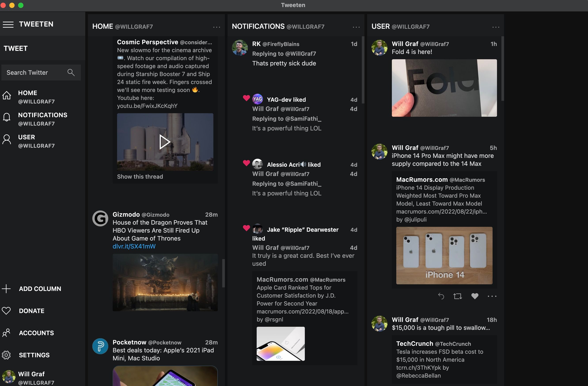The height and width of the screenshot is (386, 588).
Task: Click @julipuli mention
Action: tap(415, 219)
